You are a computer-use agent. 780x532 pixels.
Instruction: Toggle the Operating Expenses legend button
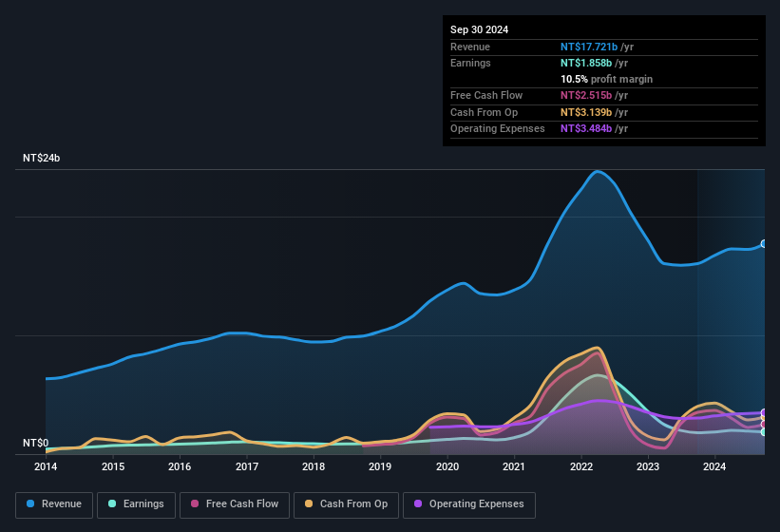[469, 504]
